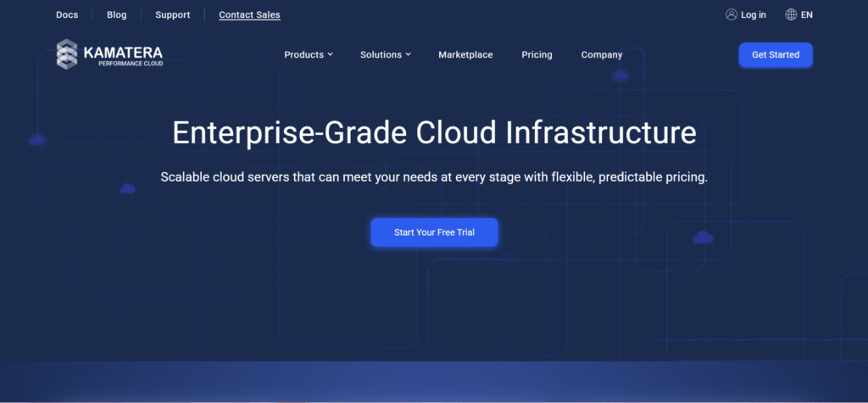
Task: Click the Enterprise-Grade Cloud Infrastructure headline
Action: (434, 133)
